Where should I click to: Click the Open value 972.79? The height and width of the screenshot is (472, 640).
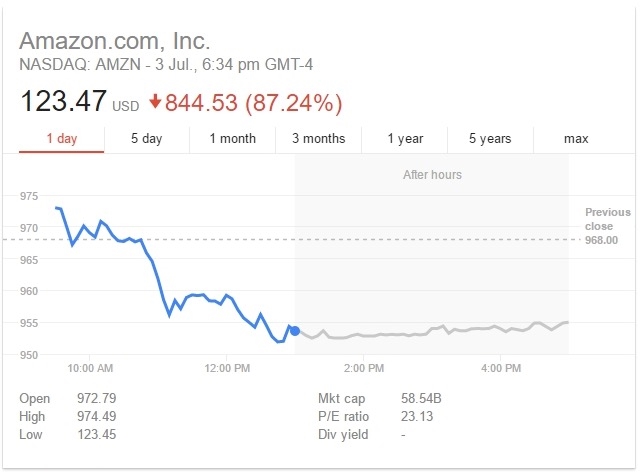97,399
